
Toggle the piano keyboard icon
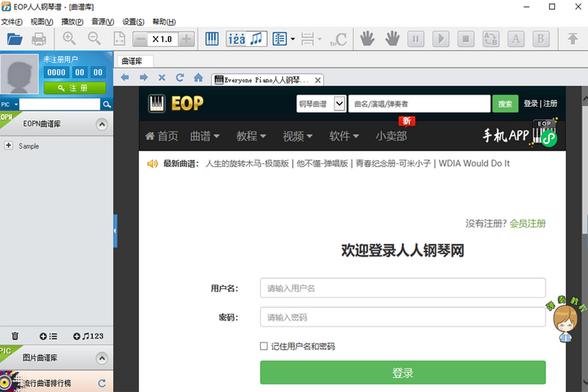212,39
